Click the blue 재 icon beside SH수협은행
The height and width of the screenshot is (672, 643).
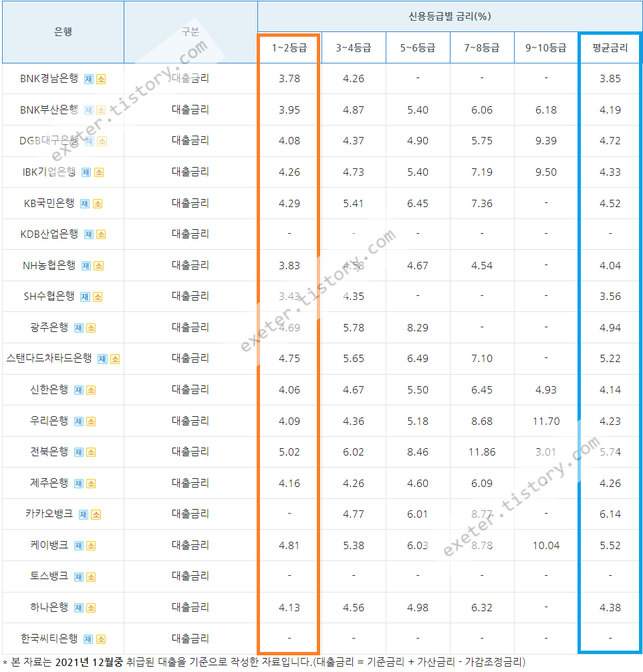click(x=86, y=297)
